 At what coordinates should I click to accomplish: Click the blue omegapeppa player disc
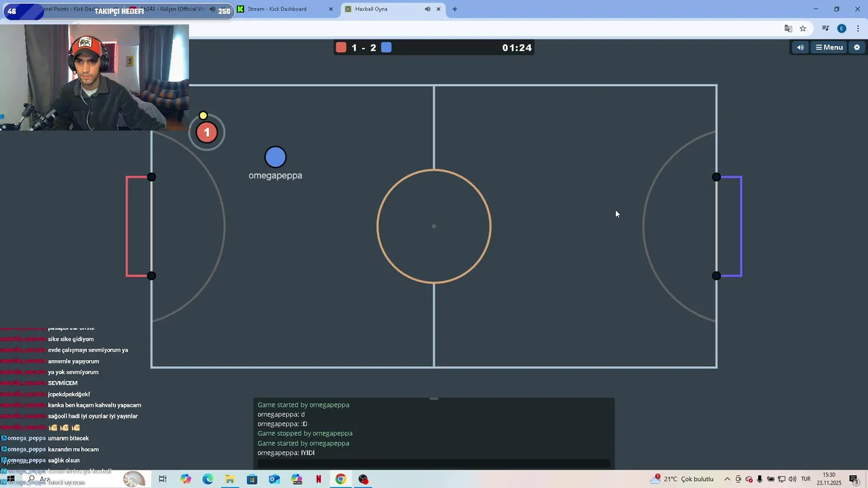point(275,157)
